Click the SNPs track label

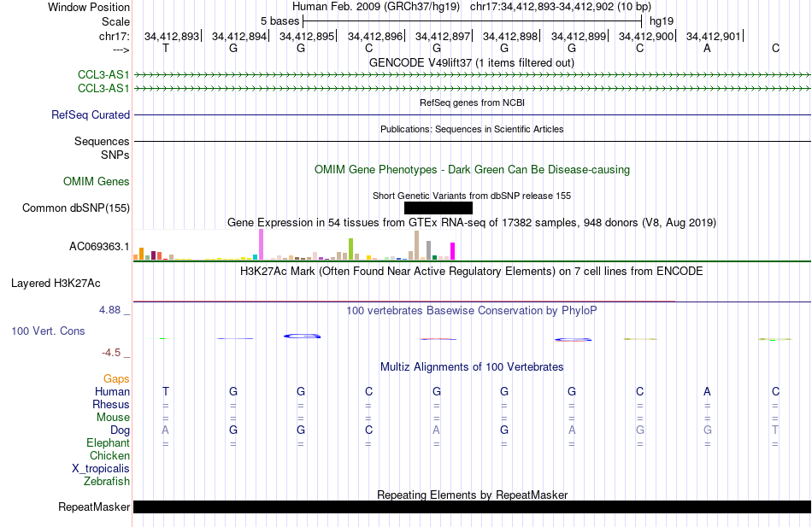(x=115, y=155)
